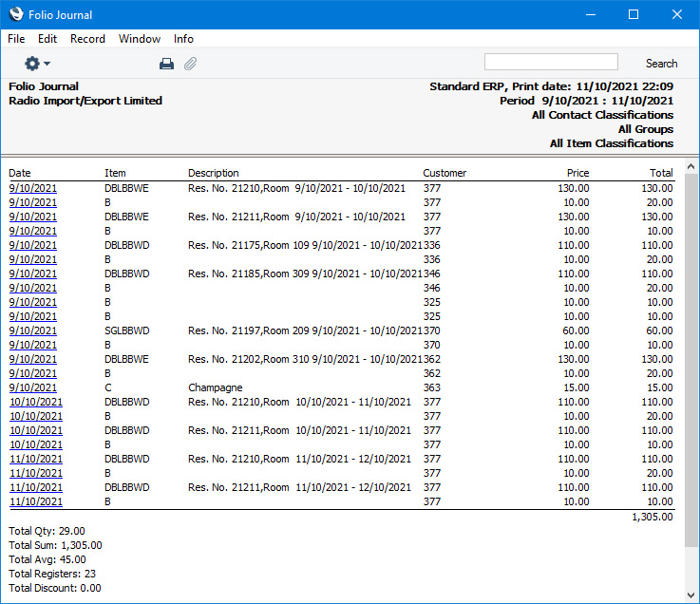Image resolution: width=700 pixels, height=604 pixels.
Task: Click customer number 370 on SGLBBWD row
Action: pyautogui.click(x=432, y=330)
